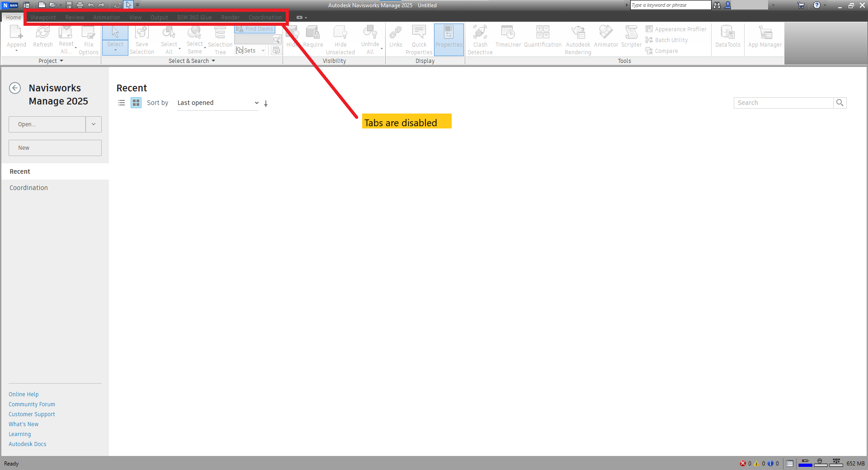Toggle the Properties display panel
Image resolution: width=868 pixels, height=470 pixels.
[448, 39]
